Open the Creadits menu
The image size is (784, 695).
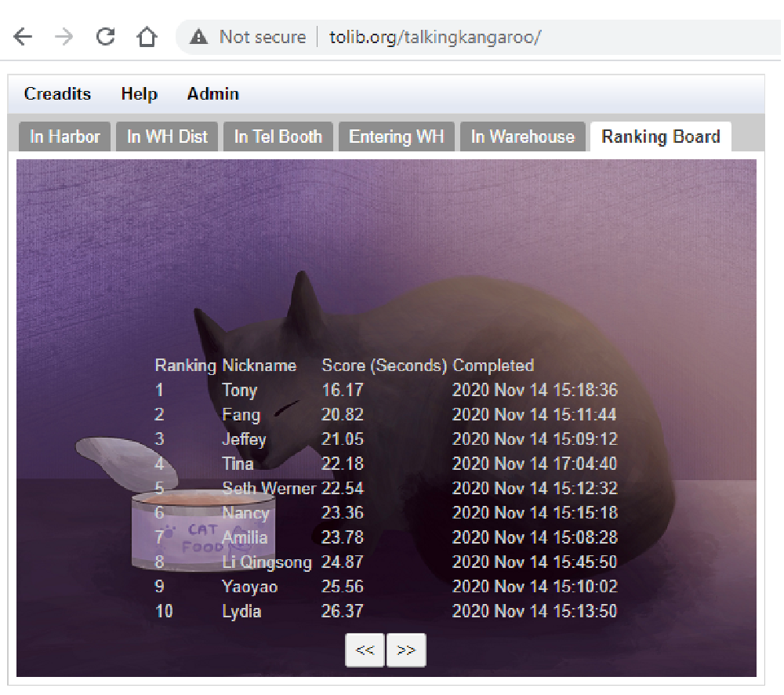click(57, 94)
